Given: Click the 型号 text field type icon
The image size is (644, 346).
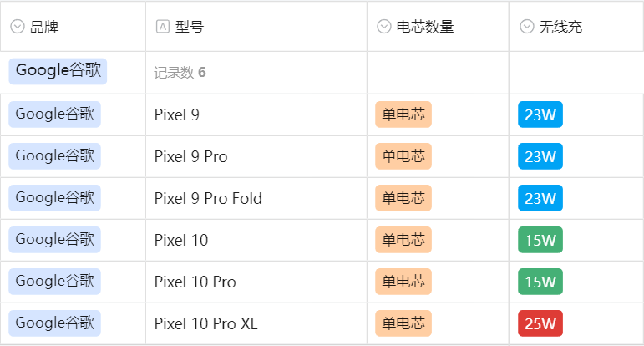Looking at the screenshot, I should (x=163, y=27).
